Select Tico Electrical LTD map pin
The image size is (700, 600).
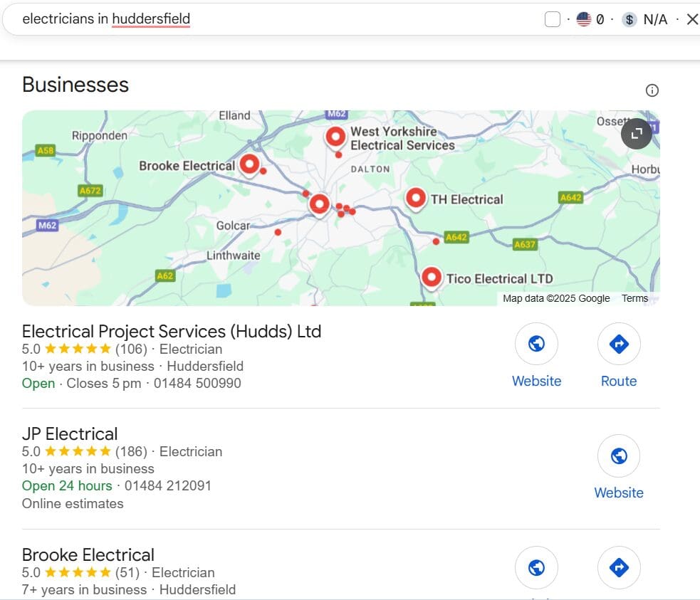click(x=431, y=276)
